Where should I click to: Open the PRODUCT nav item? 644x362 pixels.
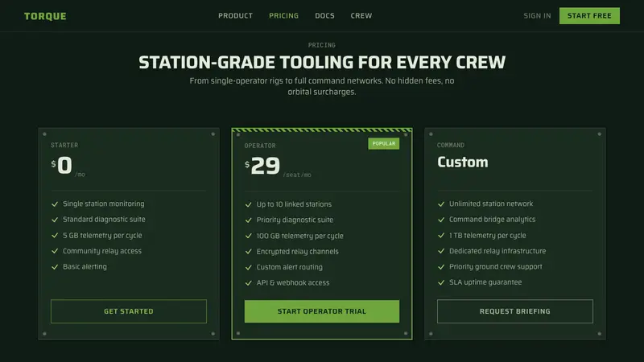pos(235,15)
